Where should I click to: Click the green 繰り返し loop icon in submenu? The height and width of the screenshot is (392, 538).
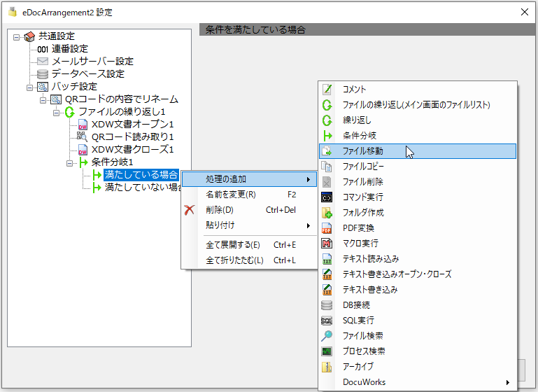[327, 120]
